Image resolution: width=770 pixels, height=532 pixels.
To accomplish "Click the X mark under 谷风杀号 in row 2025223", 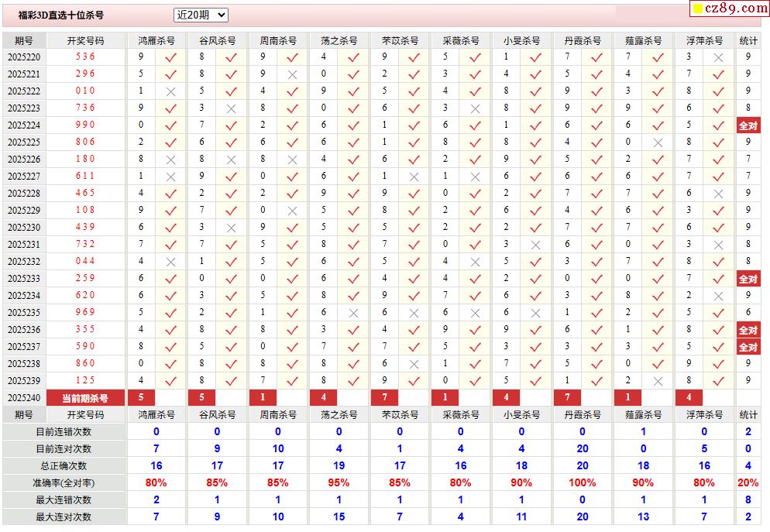I will (x=232, y=109).
